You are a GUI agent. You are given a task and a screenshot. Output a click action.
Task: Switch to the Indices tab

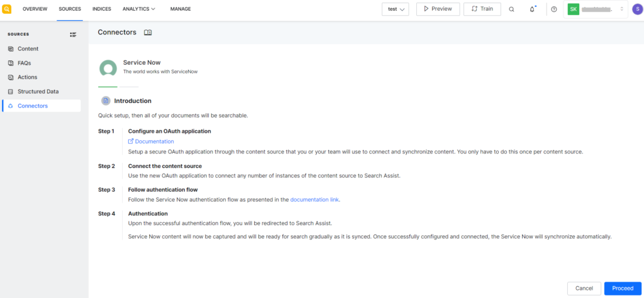pyautogui.click(x=101, y=9)
